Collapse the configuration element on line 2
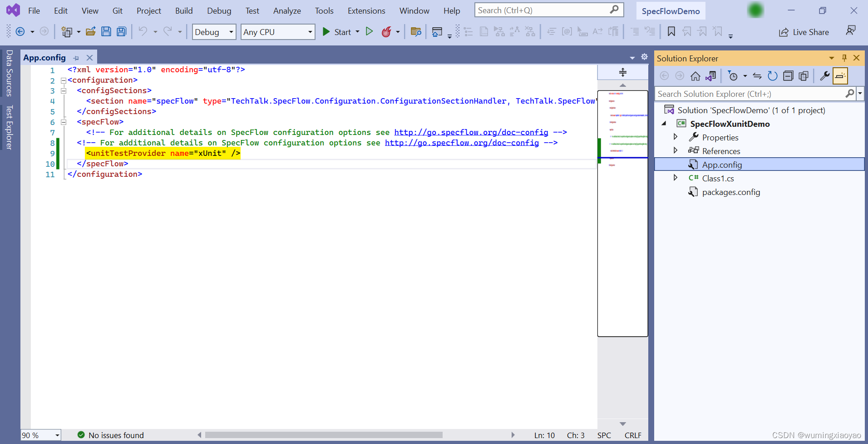This screenshot has height=444, width=868. point(64,80)
